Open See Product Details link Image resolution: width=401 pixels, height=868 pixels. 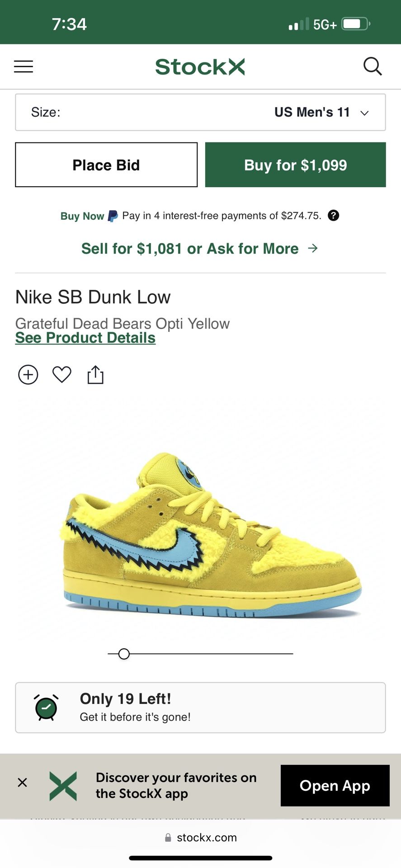pyautogui.click(x=85, y=338)
